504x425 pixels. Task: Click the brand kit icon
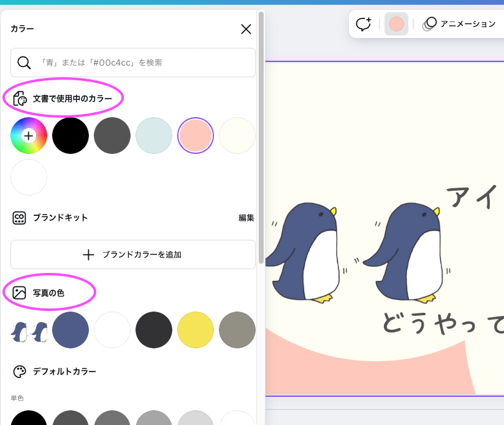pos(19,218)
